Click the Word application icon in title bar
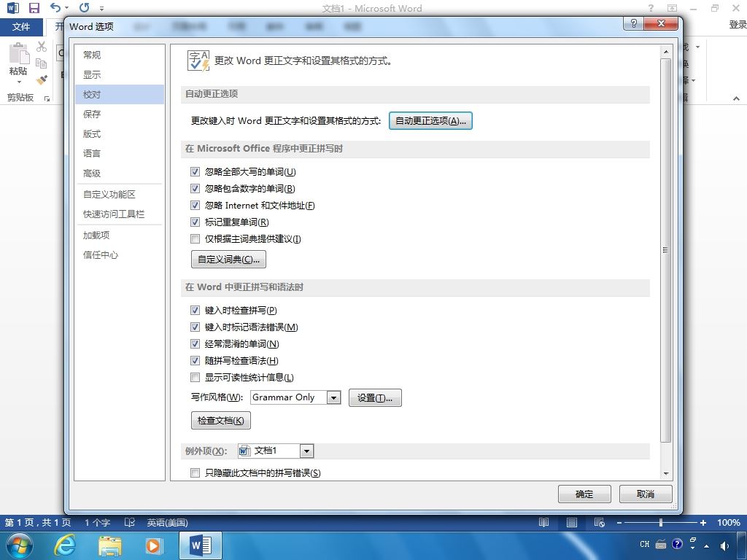The image size is (747, 560). pos(13,7)
